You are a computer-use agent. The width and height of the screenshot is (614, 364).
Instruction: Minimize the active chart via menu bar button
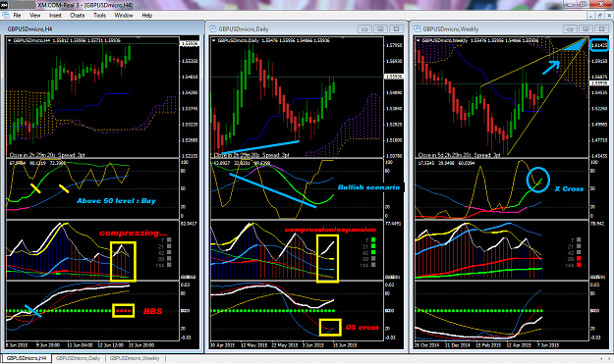[x=591, y=16]
